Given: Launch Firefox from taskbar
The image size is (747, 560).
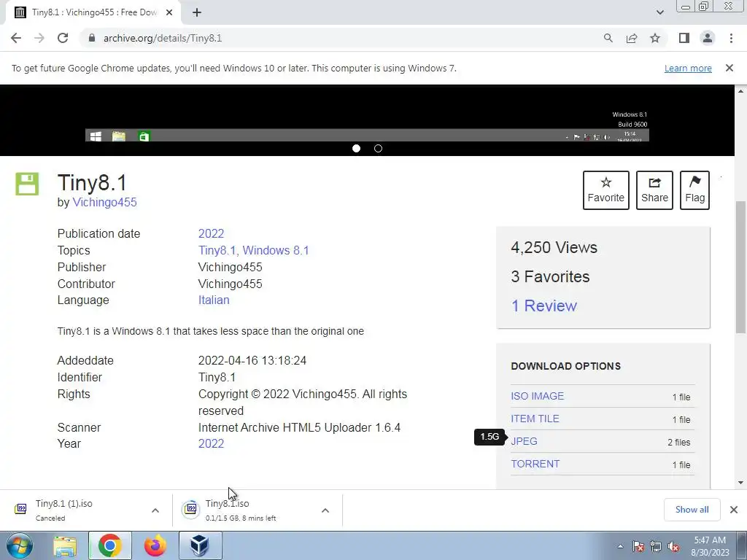Looking at the screenshot, I should coord(155,546).
